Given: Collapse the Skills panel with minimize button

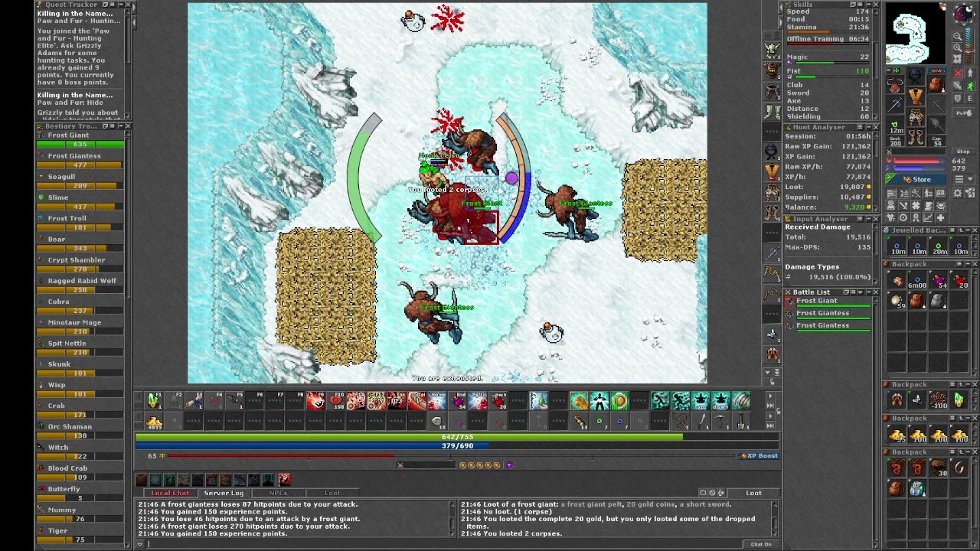Looking at the screenshot, I should pos(868,4).
